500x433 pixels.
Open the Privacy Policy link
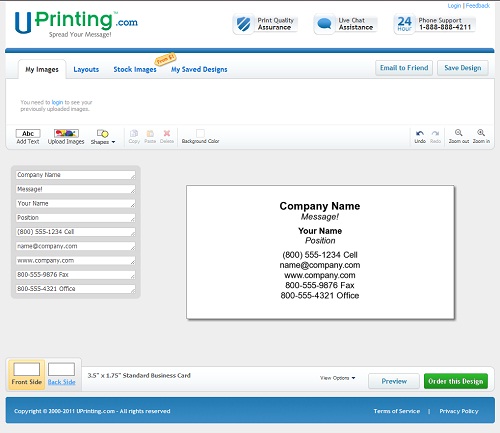[459, 411]
